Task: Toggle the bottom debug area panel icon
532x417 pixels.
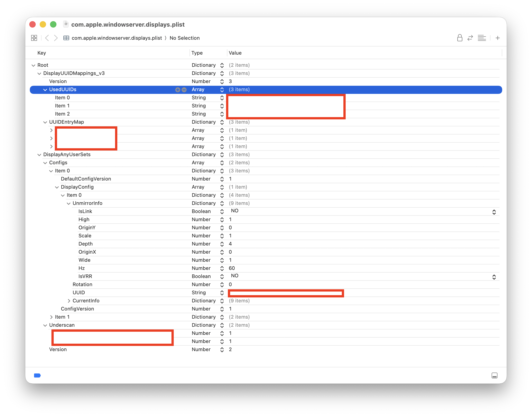Action: [494, 375]
